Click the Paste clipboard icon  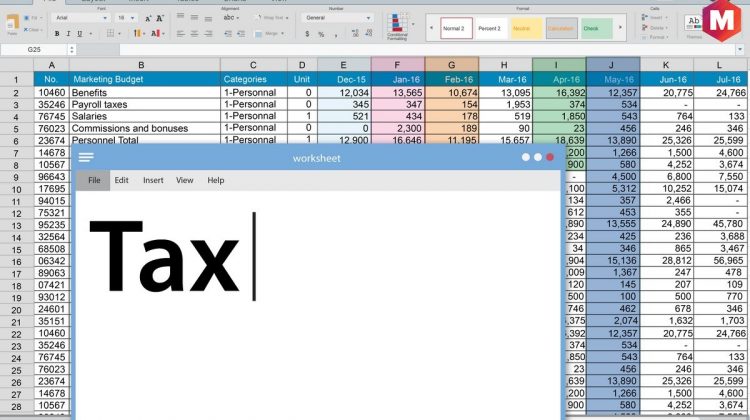tap(14, 22)
